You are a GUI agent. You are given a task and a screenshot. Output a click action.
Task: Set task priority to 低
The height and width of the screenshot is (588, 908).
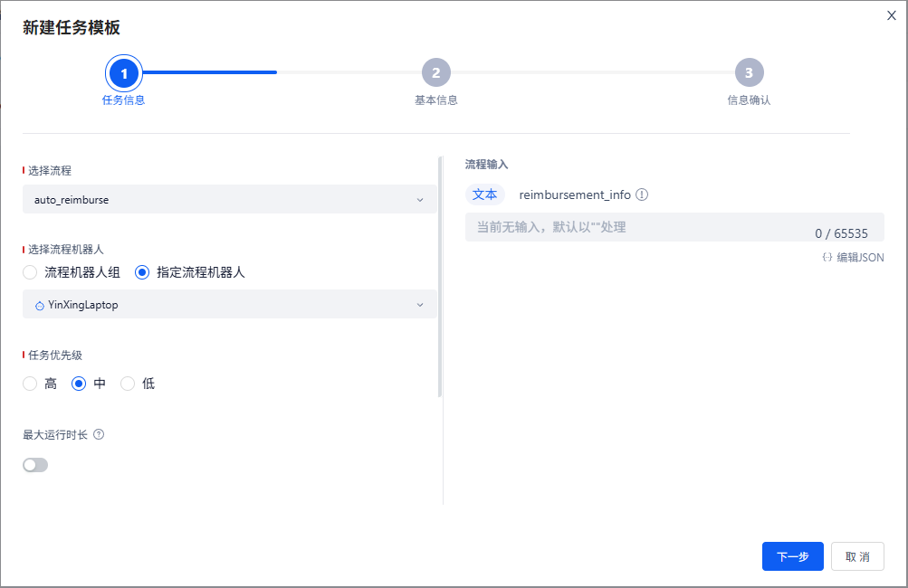128,384
